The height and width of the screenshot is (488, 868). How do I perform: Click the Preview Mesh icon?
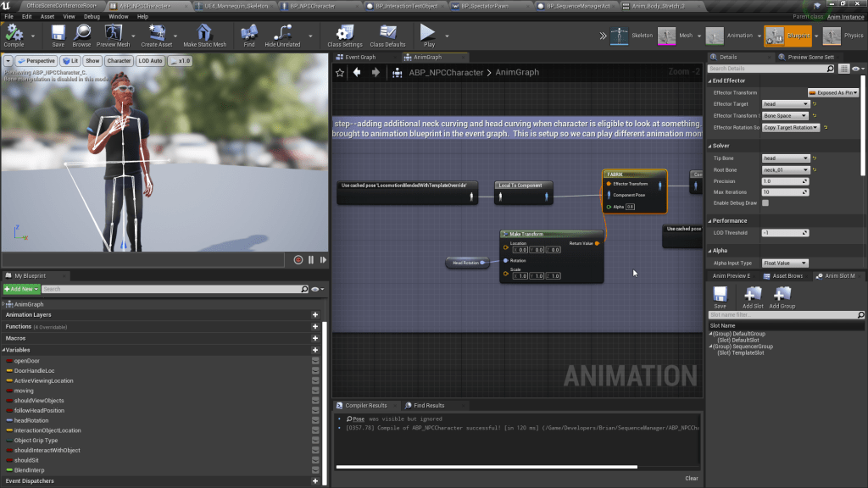[113, 34]
